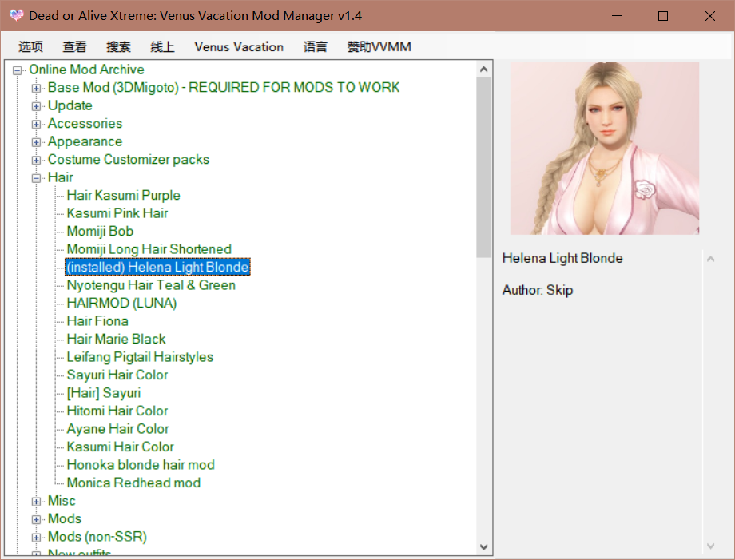Collapse the Hair category
The image size is (735, 560).
tap(36, 178)
